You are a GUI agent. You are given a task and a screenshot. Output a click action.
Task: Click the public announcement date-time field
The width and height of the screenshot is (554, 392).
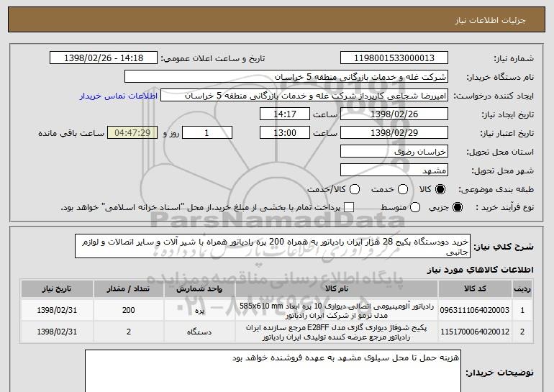point(107,58)
